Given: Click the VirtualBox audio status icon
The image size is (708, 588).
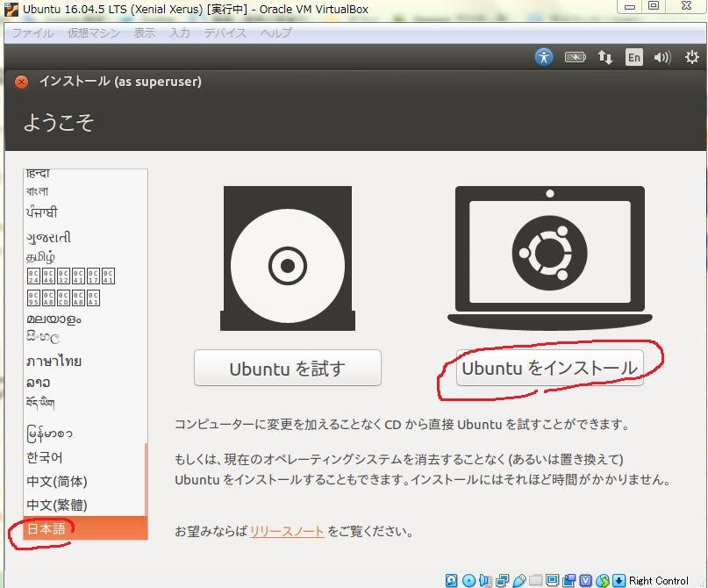Looking at the screenshot, I should [x=485, y=580].
